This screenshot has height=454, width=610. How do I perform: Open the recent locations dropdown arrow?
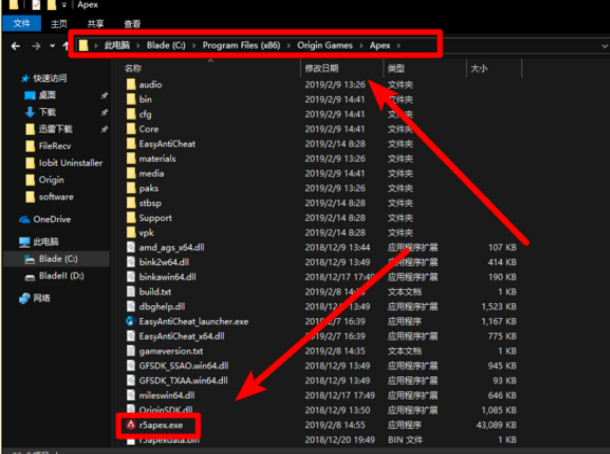click(49, 46)
